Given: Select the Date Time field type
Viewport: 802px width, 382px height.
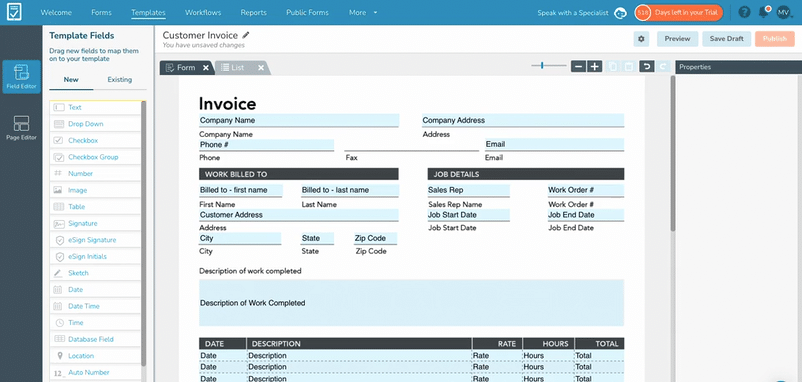Looking at the screenshot, I should (95, 306).
